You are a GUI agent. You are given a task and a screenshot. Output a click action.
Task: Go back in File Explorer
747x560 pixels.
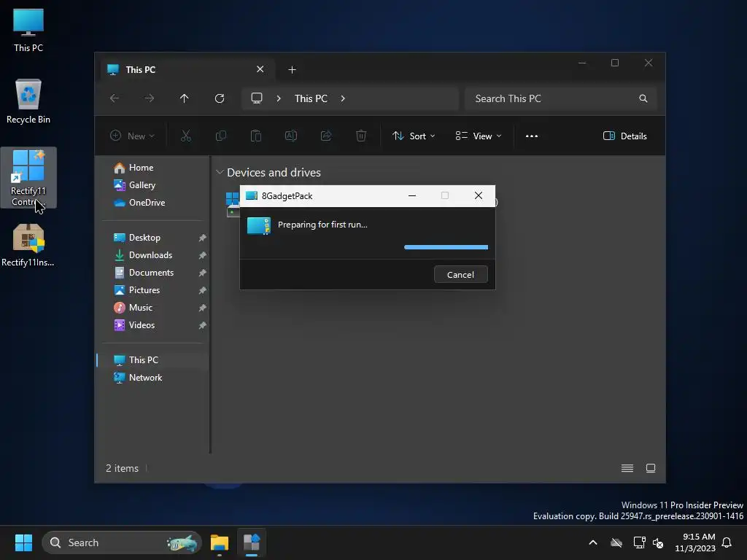pos(115,98)
